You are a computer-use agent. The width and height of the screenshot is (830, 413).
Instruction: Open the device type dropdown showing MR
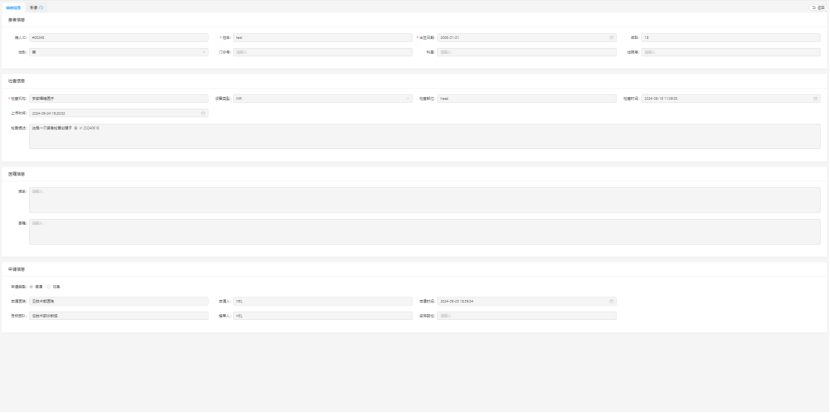pos(322,98)
